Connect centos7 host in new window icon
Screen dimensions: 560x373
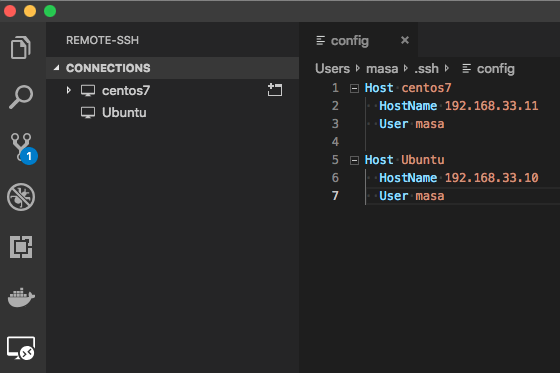point(275,90)
